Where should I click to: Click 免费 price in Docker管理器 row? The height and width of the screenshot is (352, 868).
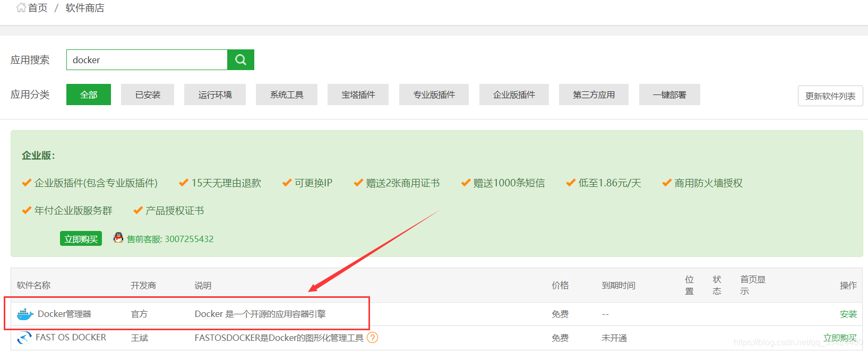560,314
